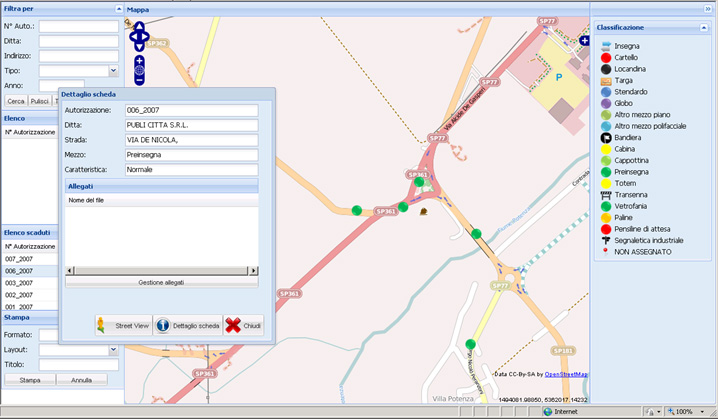Close the dialog with Chiudi button

point(243,326)
